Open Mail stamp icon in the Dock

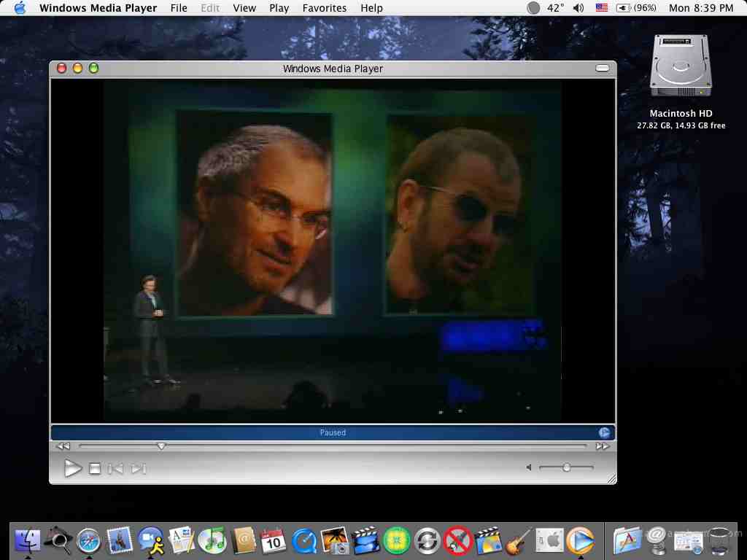pos(120,541)
